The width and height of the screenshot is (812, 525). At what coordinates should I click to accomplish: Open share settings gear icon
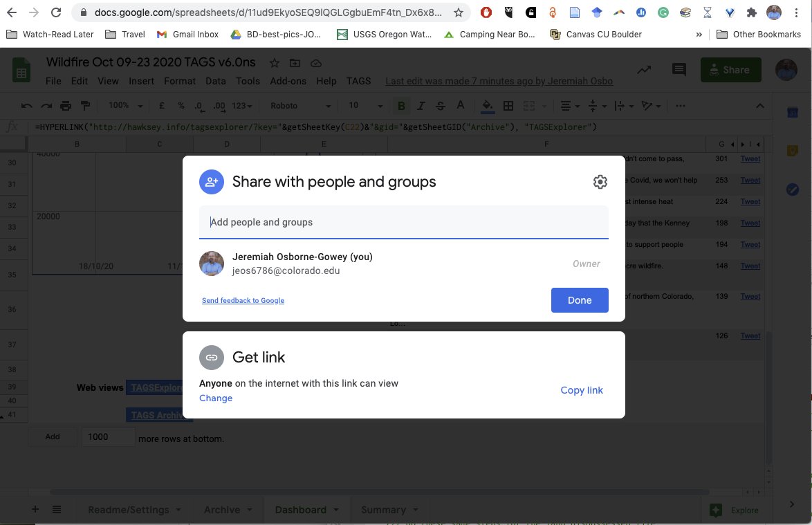tap(600, 182)
